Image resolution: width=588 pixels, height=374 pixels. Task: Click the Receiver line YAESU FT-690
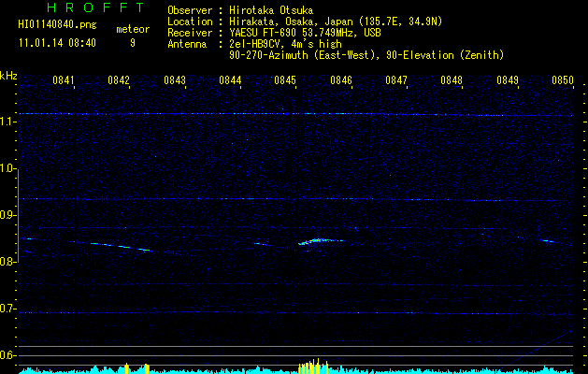point(305,33)
